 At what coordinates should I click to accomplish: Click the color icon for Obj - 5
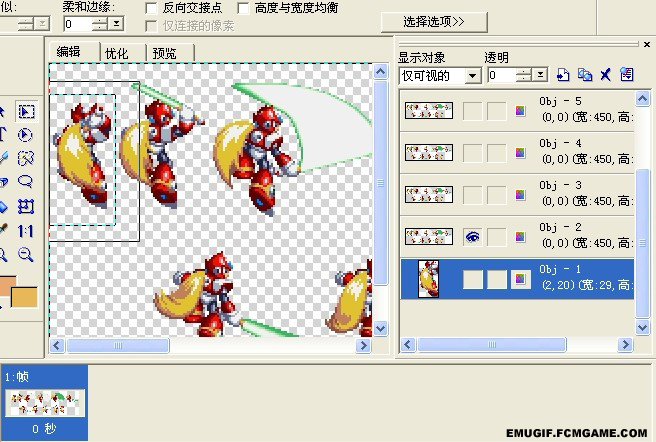[x=520, y=111]
